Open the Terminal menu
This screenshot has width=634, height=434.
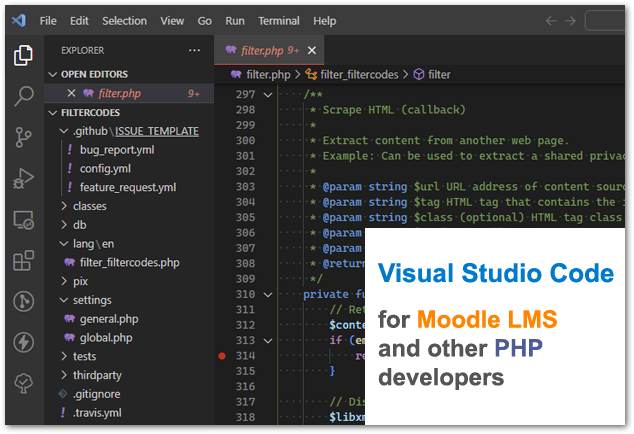[278, 20]
